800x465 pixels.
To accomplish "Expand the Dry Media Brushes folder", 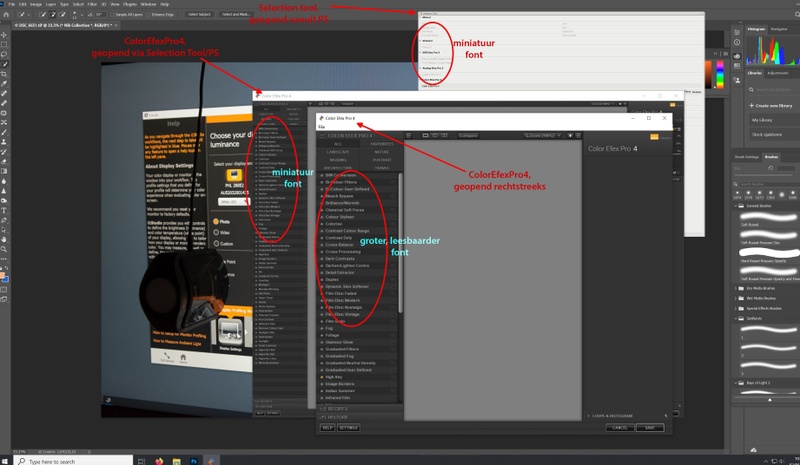I will (x=736, y=288).
